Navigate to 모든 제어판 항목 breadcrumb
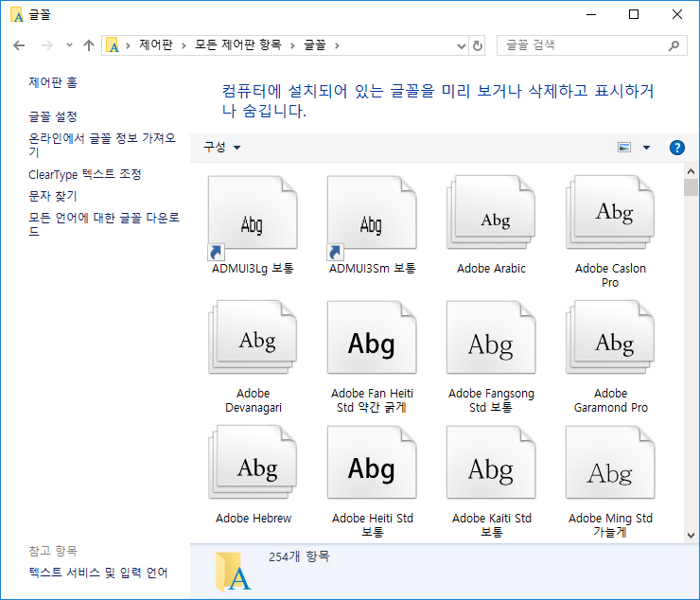 tap(238, 45)
